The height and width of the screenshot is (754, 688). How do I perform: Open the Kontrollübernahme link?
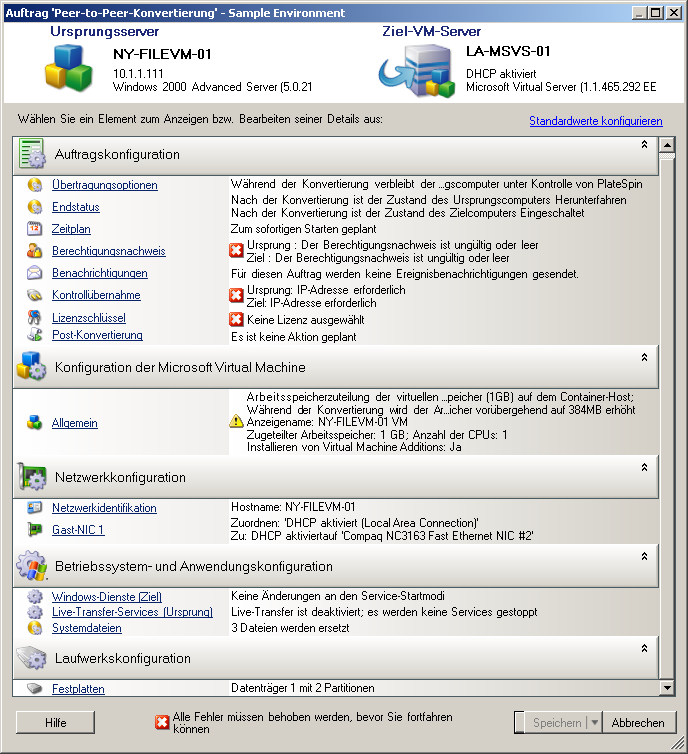(x=96, y=295)
